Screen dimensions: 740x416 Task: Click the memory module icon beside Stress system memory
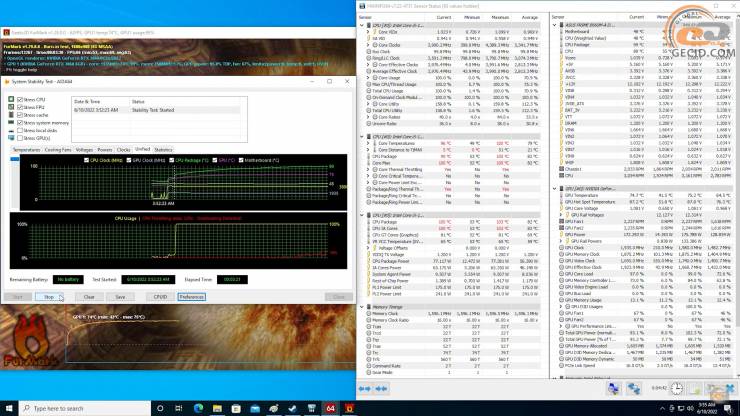[11, 123]
